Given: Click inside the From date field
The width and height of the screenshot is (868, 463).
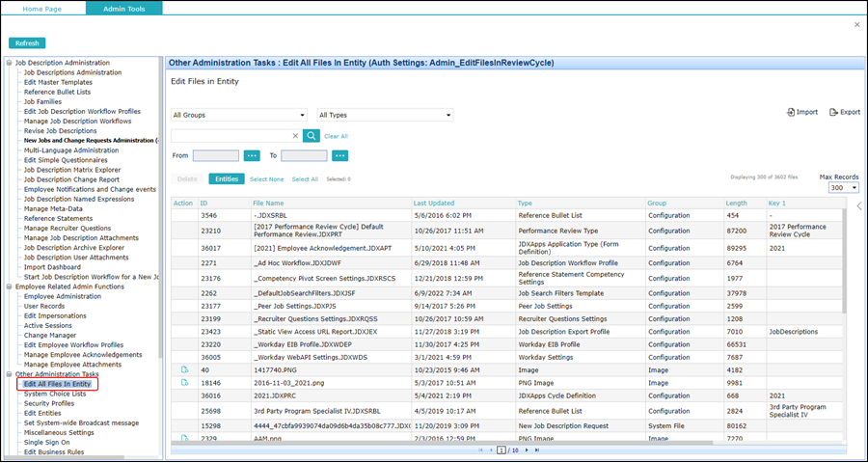Looking at the screenshot, I should 216,155.
